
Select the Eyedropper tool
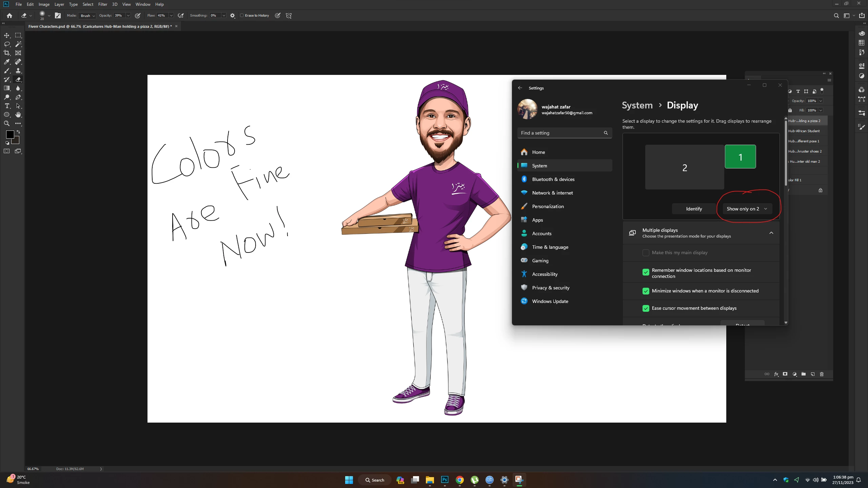[x=7, y=62]
